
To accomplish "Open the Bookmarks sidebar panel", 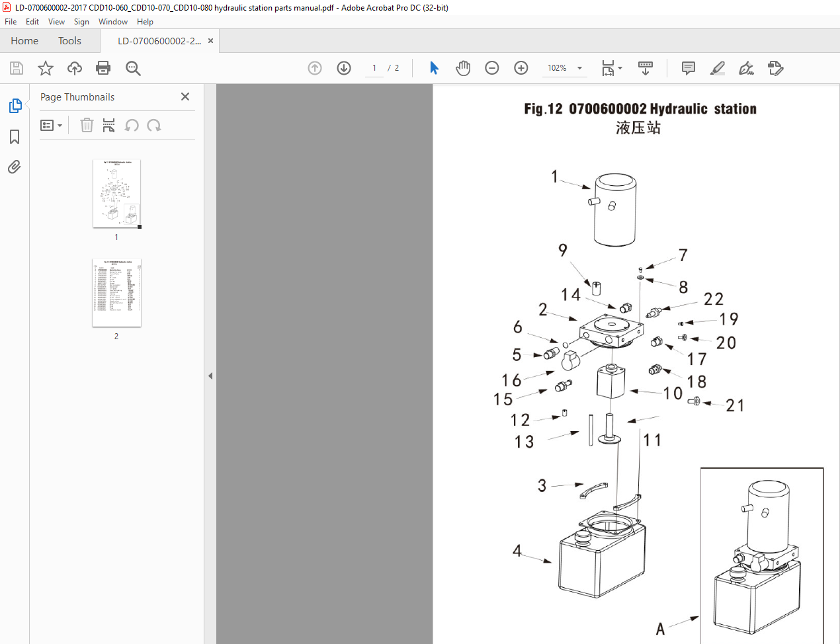I will click(15, 137).
